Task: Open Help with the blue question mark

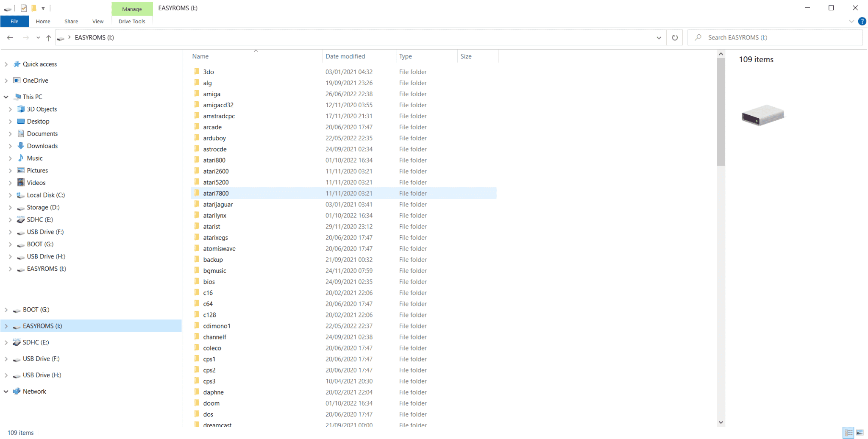Action: pyautogui.click(x=862, y=21)
